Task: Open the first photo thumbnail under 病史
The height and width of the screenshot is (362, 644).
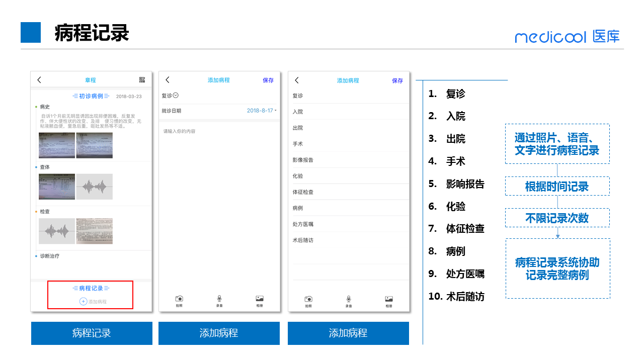Action: [x=57, y=145]
